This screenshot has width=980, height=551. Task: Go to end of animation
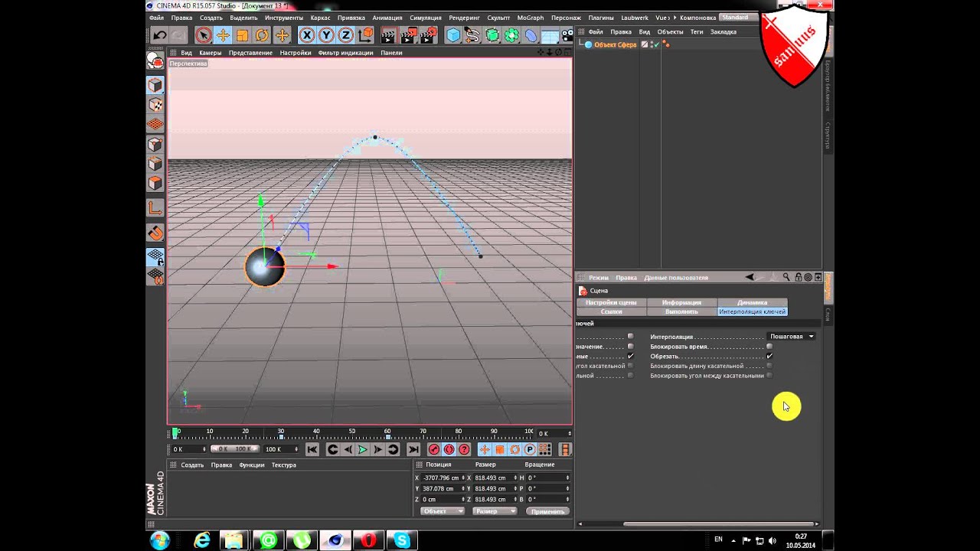[413, 450]
